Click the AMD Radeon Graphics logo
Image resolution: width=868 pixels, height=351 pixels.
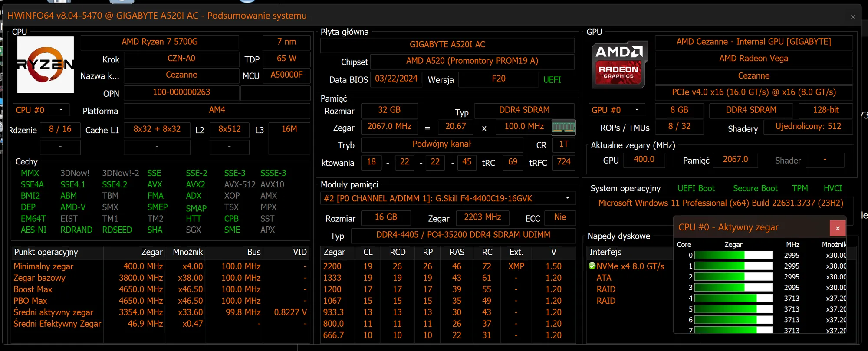tap(619, 64)
